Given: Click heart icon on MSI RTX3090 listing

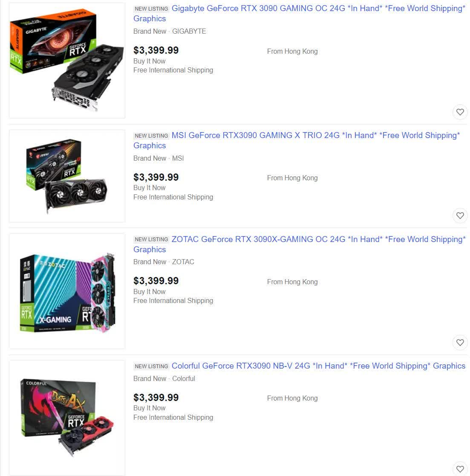Looking at the screenshot, I should pyautogui.click(x=460, y=216).
